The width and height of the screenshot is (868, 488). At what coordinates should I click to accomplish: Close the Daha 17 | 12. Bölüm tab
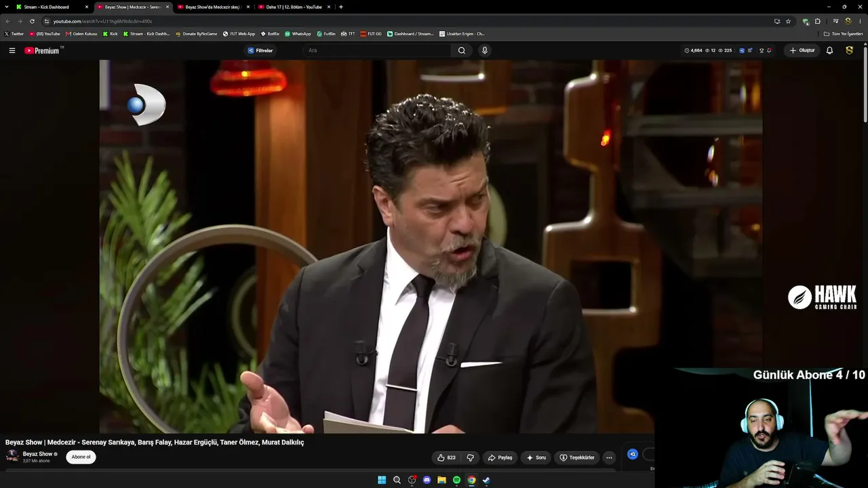point(329,7)
